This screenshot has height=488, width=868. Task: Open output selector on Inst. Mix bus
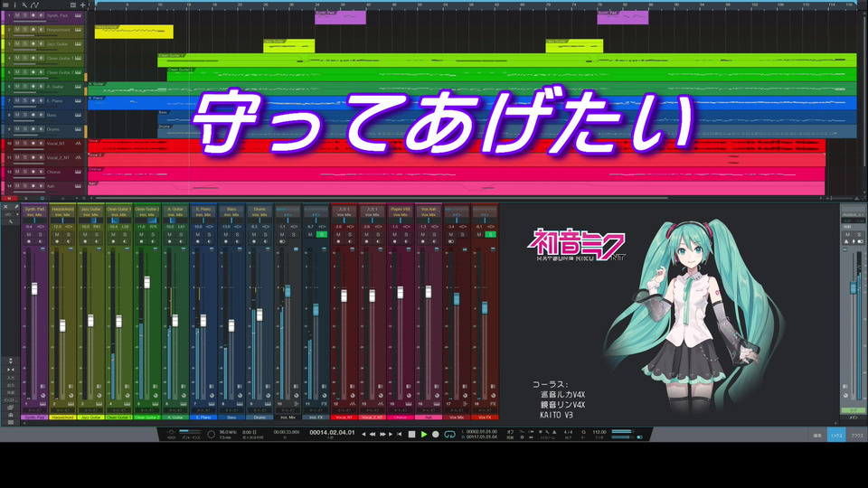coord(288,215)
